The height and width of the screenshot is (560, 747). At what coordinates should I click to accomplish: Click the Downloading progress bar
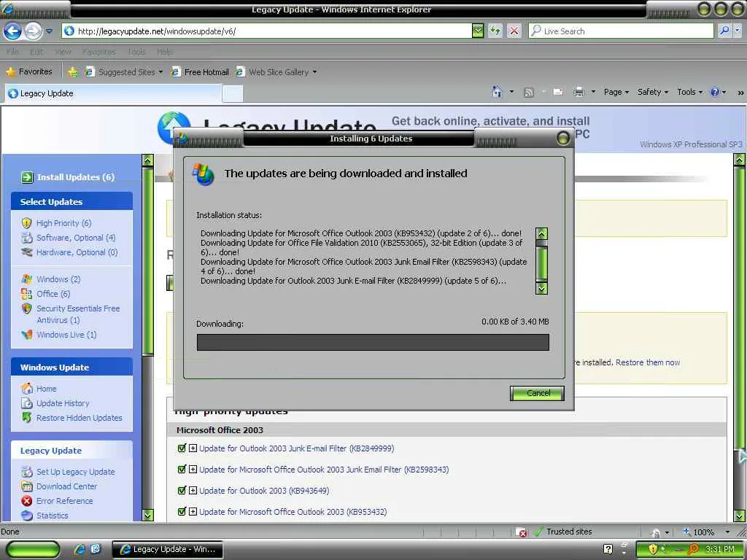tap(373, 343)
